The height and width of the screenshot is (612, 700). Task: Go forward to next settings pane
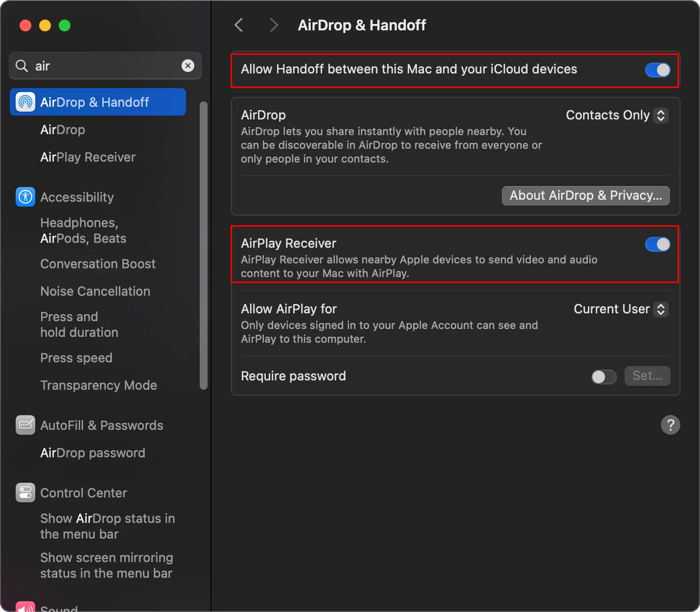pos(274,25)
